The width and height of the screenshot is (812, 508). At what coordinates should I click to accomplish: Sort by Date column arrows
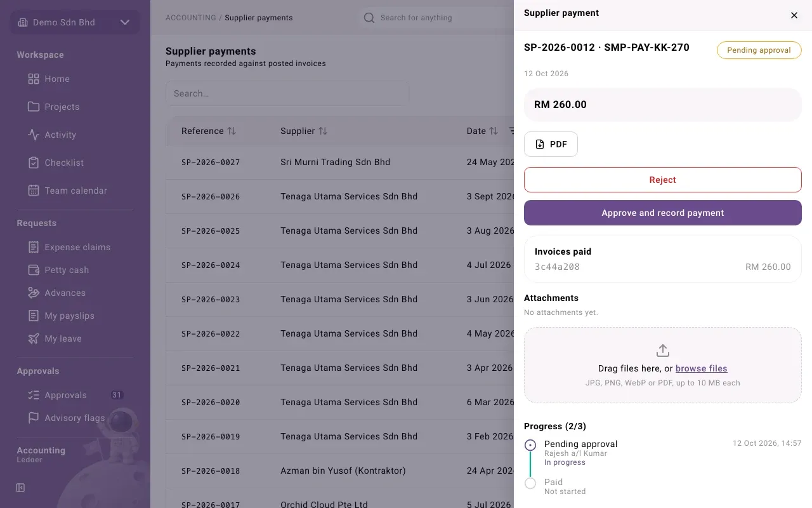coord(494,131)
